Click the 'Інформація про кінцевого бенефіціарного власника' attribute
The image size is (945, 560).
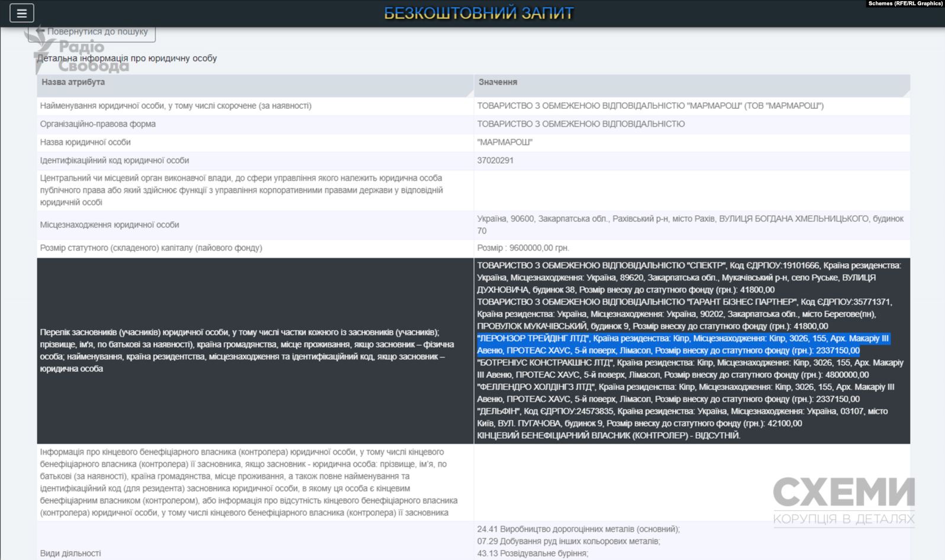249,483
